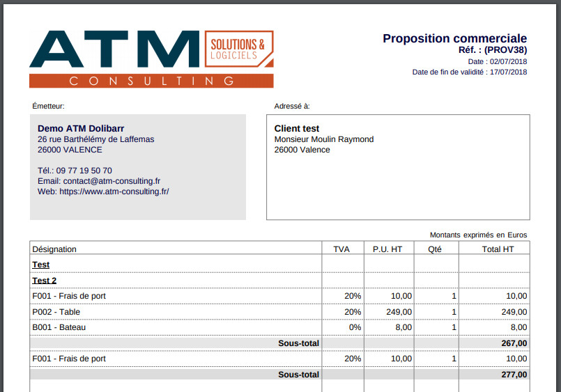Click the TVA column header
This screenshot has width=561, height=392.
click(341, 249)
